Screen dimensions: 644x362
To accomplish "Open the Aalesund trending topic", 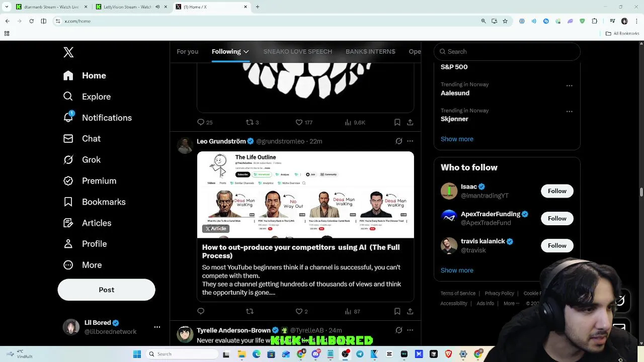I will (x=455, y=93).
